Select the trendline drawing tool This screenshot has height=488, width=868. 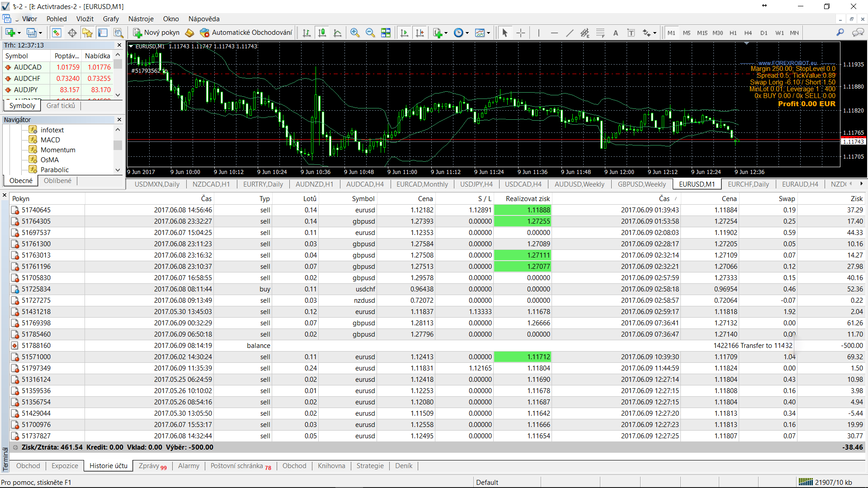570,33
